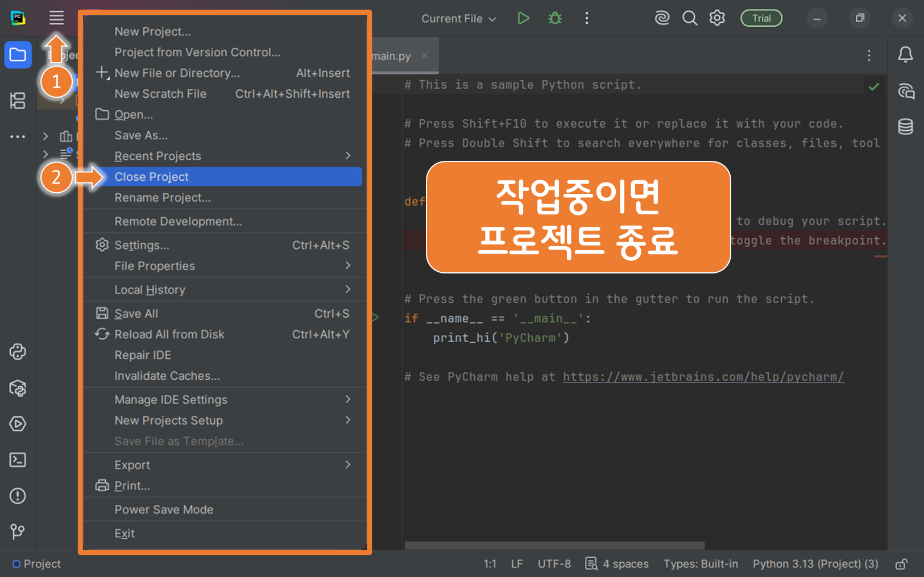This screenshot has height=577, width=924.
Task: Click the Trial license button
Action: point(761,18)
